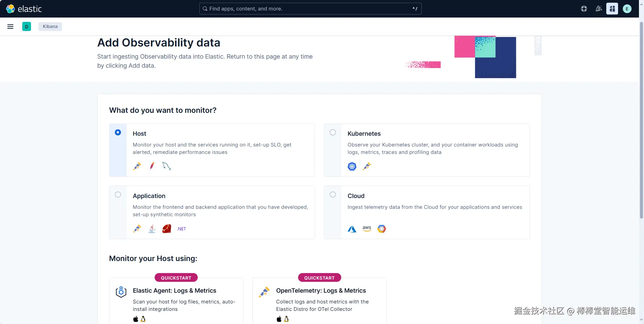
Task: Focus the Find apps, content search field
Action: coord(310,9)
